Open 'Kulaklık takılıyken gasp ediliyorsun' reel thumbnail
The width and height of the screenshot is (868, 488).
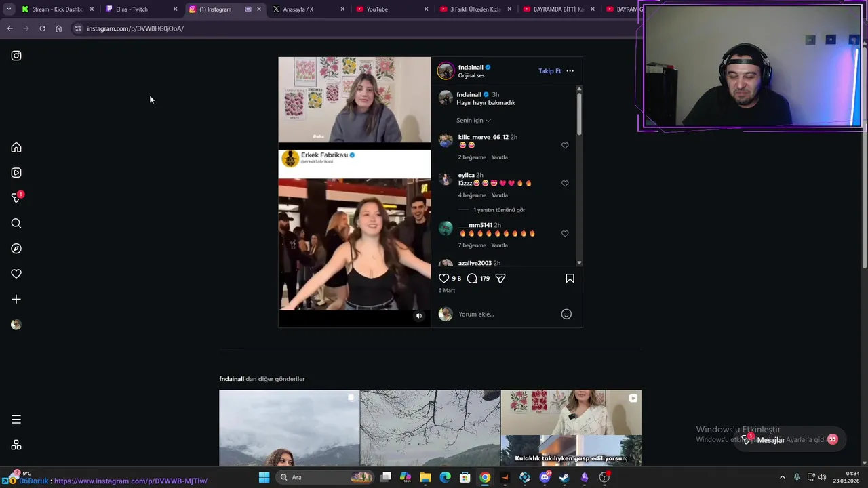pyautogui.click(x=571, y=428)
